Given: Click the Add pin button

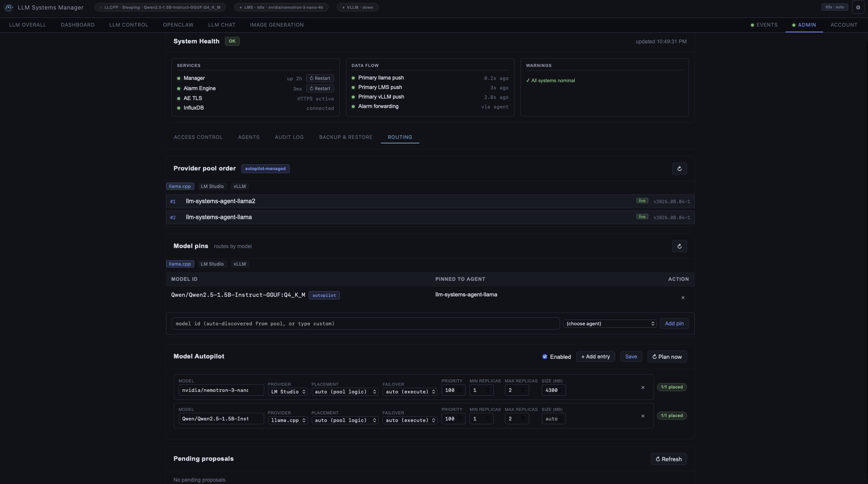Looking at the screenshot, I should pyautogui.click(x=674, y=323).
